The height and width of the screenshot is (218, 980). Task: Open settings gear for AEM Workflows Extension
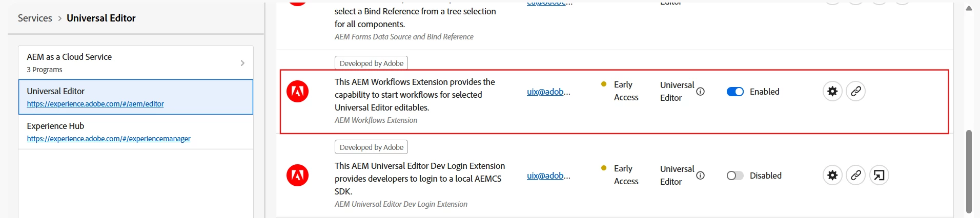pos(832,92)
